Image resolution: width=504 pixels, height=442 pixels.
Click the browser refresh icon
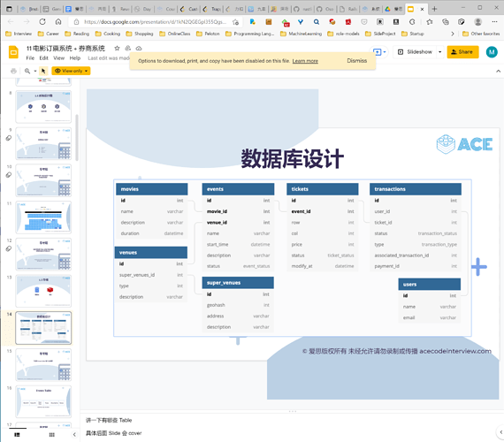(x=42, y=22)
